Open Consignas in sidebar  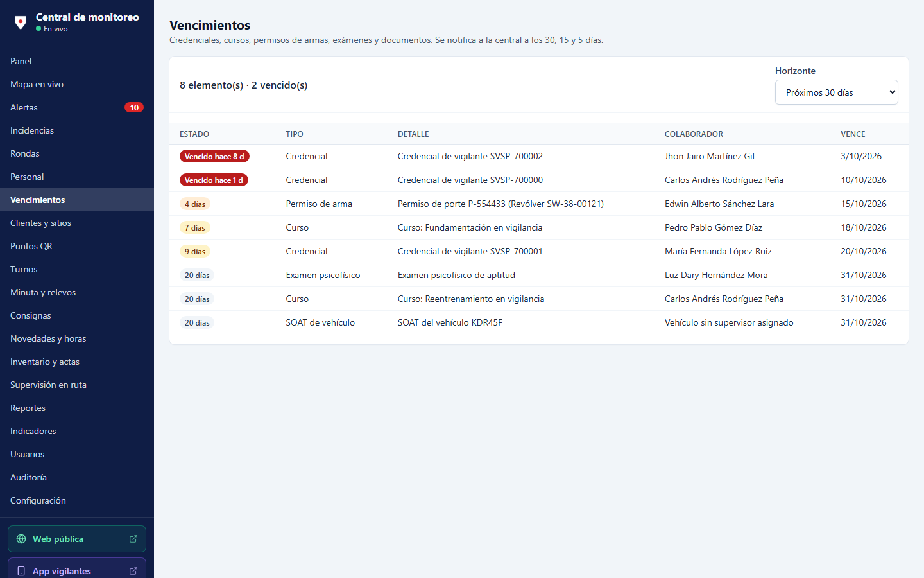pyautogui.click(x=77, y=315)
